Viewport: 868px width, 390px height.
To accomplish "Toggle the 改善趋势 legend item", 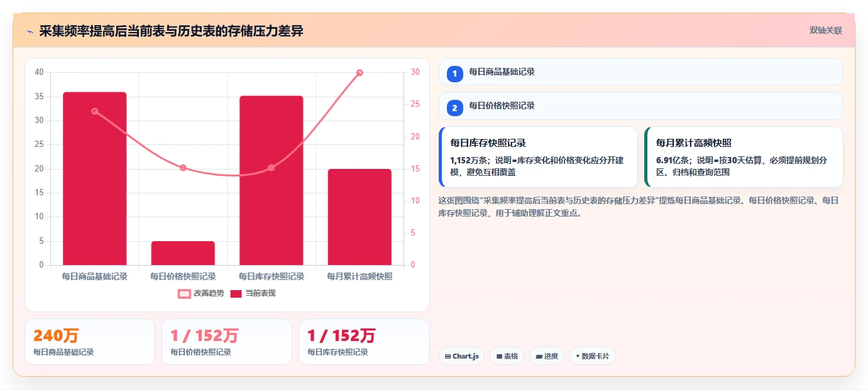I will pyautogui.click(x=201, y=293).
